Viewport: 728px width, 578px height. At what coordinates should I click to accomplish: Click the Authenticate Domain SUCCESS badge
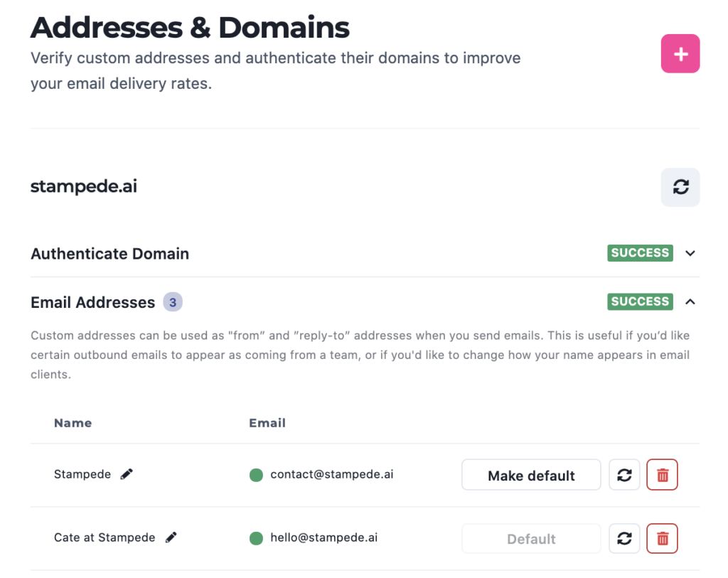point(640,253)
